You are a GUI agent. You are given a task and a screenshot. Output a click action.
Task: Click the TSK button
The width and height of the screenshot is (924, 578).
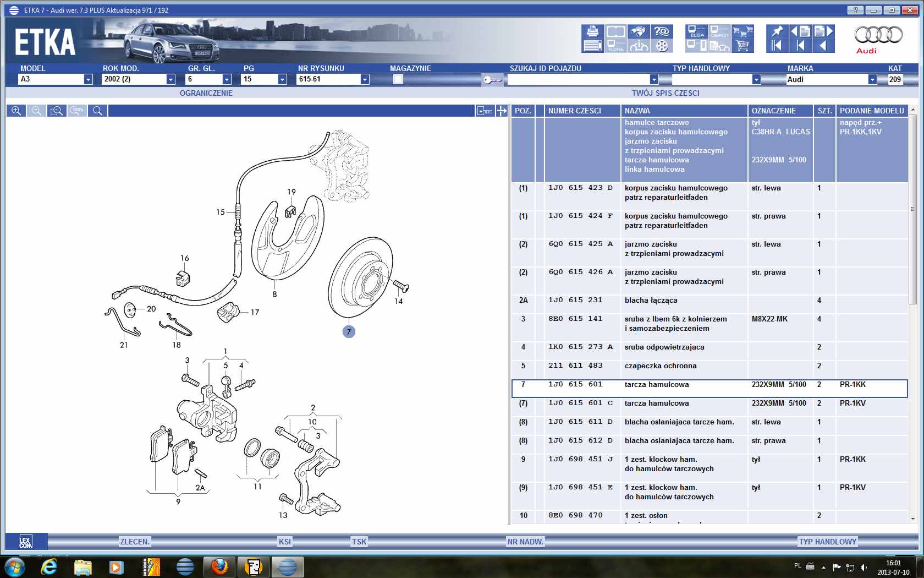coord(359,542)
